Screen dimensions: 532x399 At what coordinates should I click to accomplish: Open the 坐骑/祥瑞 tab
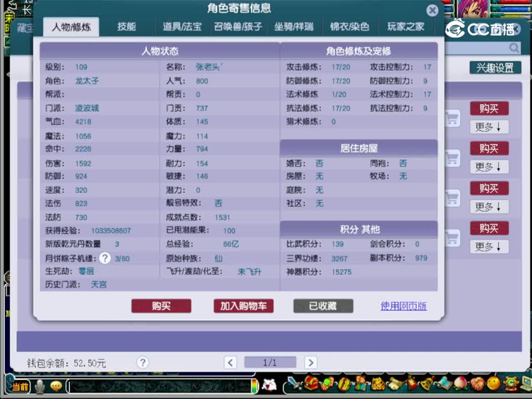click(x=294, y=26)
